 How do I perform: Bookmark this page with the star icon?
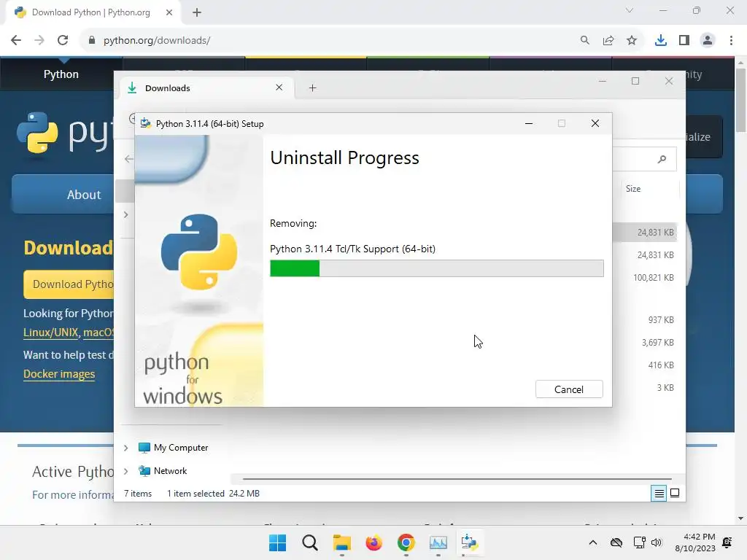click(x=632, y=40)
